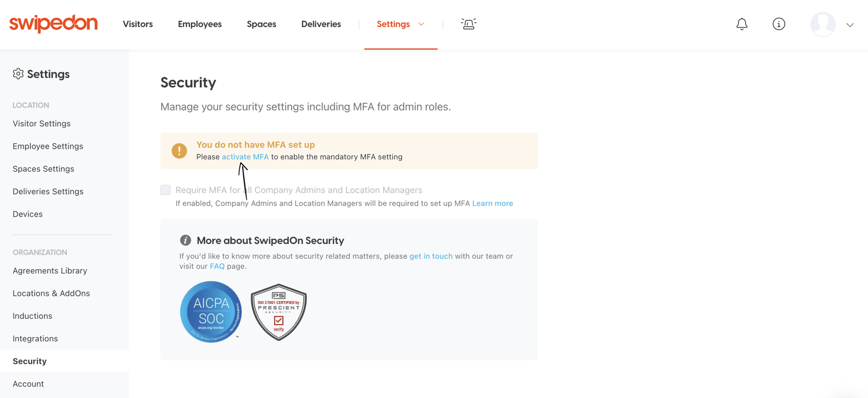
Task: Expand the profile menu at top right
Action: click(x=851, y=24)
